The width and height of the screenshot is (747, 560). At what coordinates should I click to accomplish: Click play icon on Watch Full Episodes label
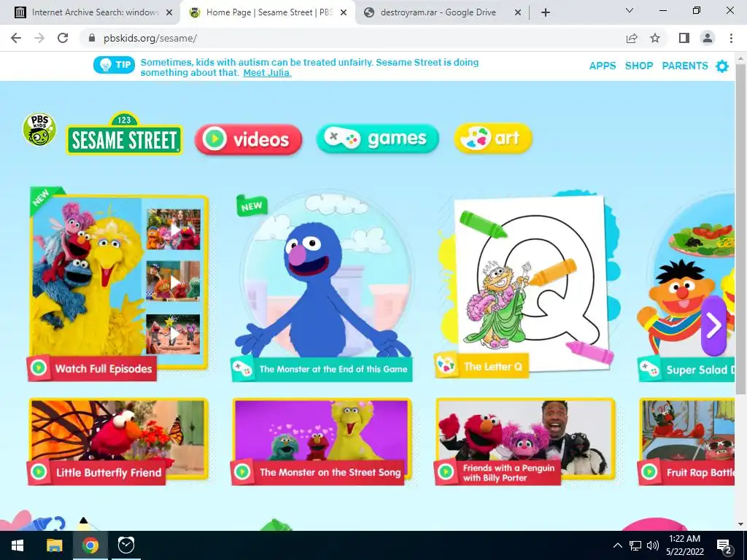pos(39,368)
